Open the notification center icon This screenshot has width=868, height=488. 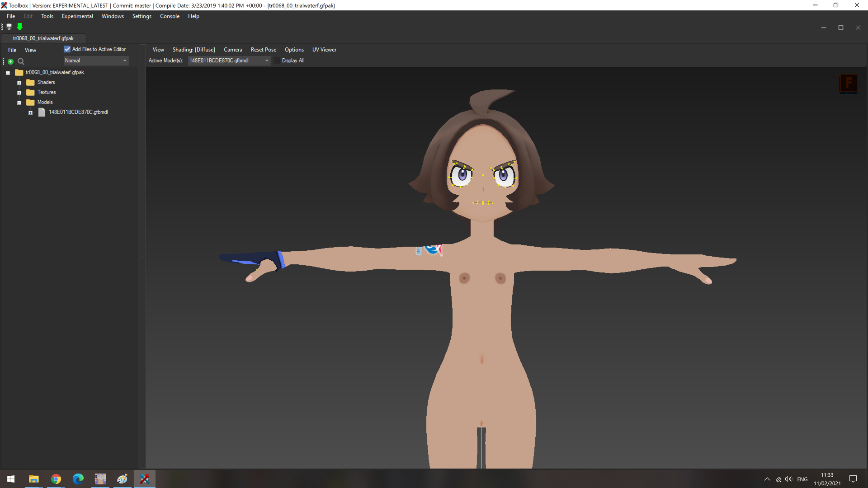click(853, 479)
